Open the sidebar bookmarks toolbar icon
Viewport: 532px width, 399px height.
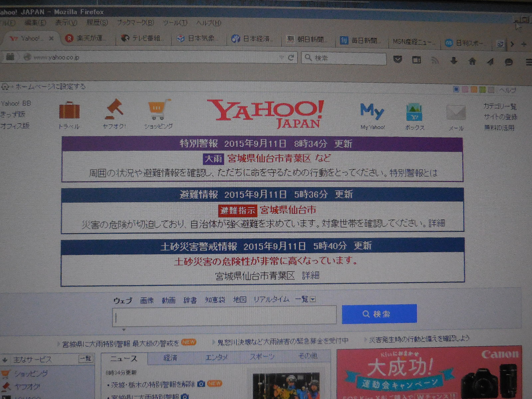(x=416, y=60)
